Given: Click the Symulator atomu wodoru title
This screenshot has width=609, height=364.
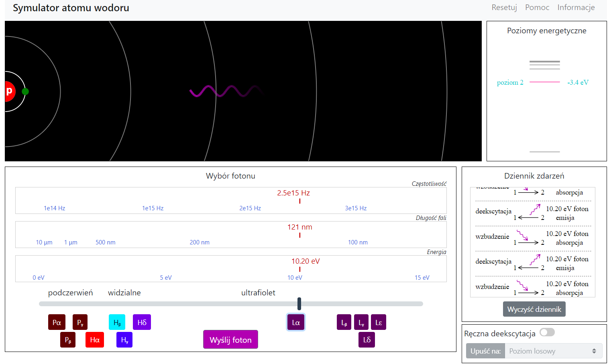Looking at the screenshot, I should (71, 8).
